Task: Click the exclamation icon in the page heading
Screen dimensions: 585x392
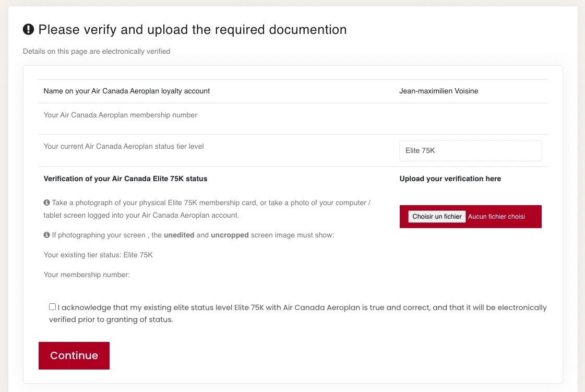Action: point(29,30)
